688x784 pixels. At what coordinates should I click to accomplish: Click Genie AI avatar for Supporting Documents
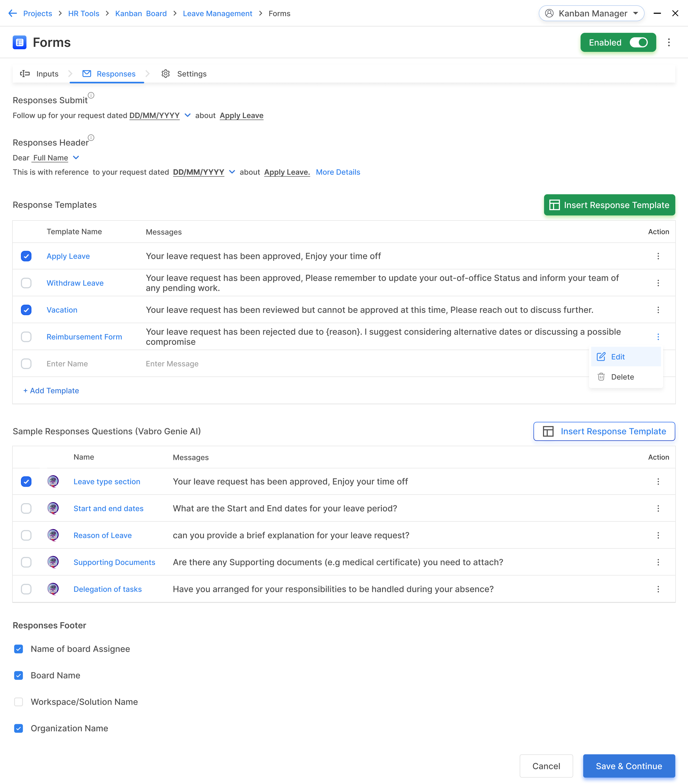click(x=53, y=562)
